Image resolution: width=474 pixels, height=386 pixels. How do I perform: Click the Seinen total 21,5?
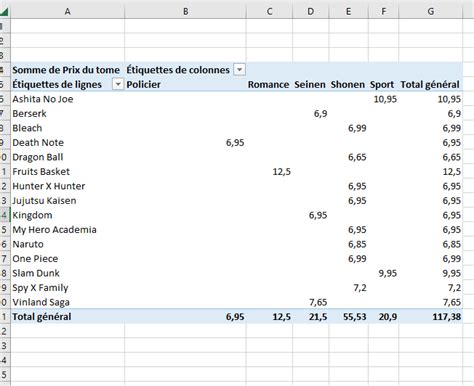pos(318,317)
